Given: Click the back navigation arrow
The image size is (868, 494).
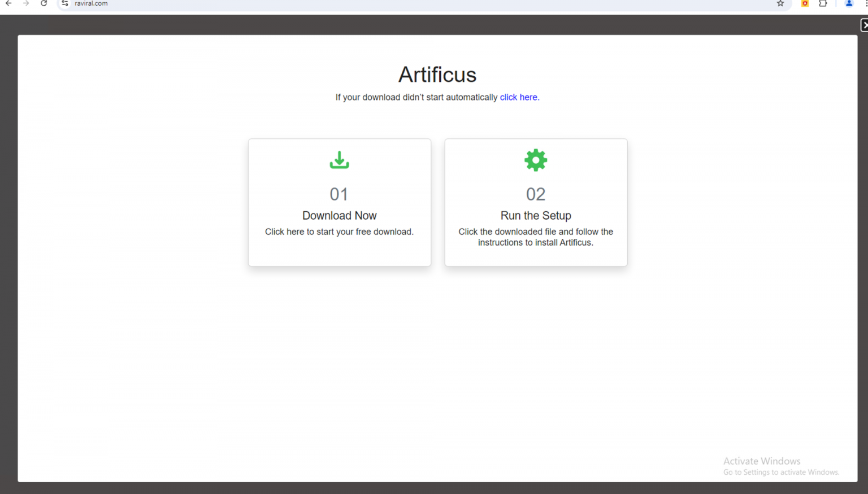Looking at the screenshot, I should (x=8, y=3).
